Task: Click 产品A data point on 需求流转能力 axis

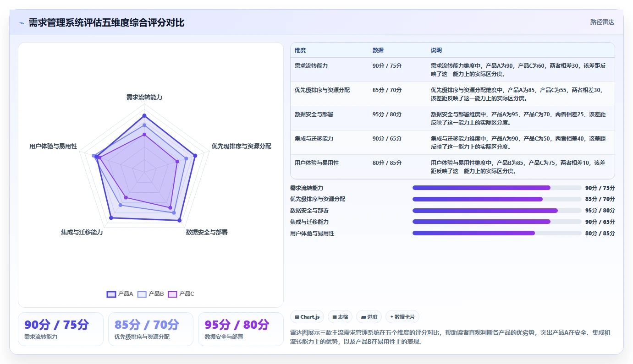Action: coord(144,115)
